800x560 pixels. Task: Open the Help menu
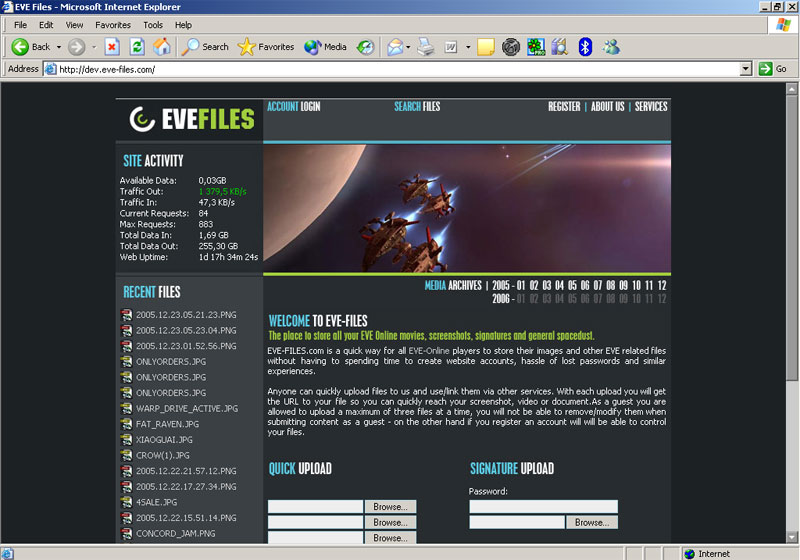[183, 25]
